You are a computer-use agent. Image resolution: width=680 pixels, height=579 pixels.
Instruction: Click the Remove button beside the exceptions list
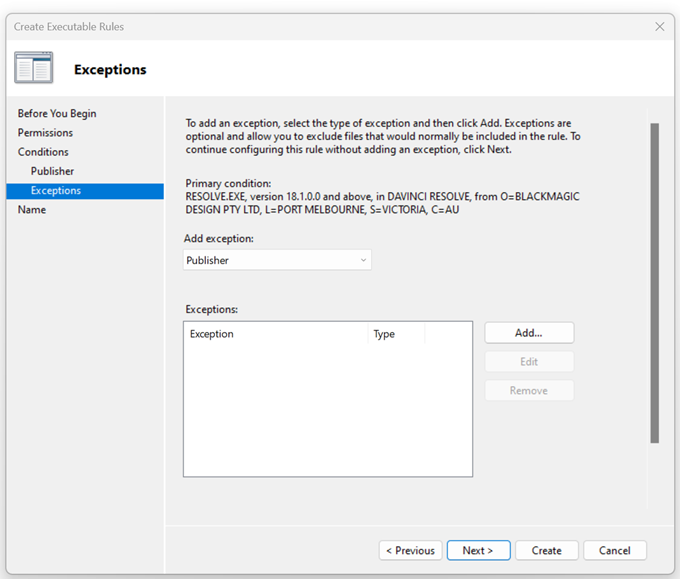click(529, 391)
